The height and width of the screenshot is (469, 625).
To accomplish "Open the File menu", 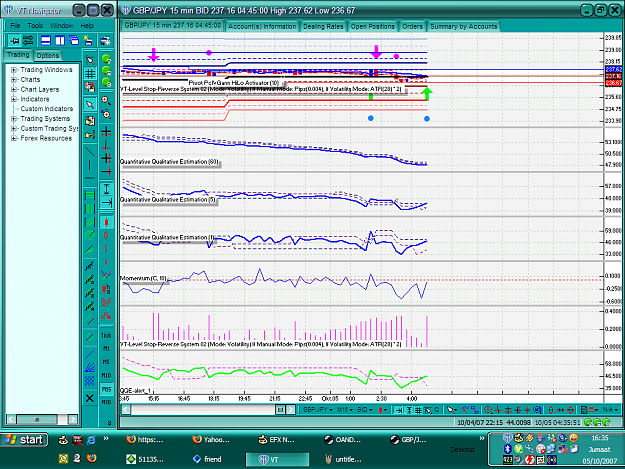I will 15,26.
